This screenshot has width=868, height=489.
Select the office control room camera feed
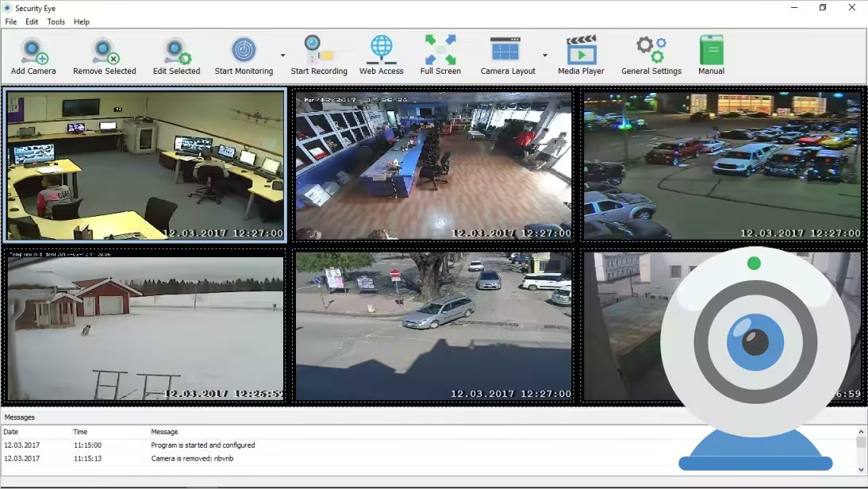pyautogui.click(x=145, y=165)
